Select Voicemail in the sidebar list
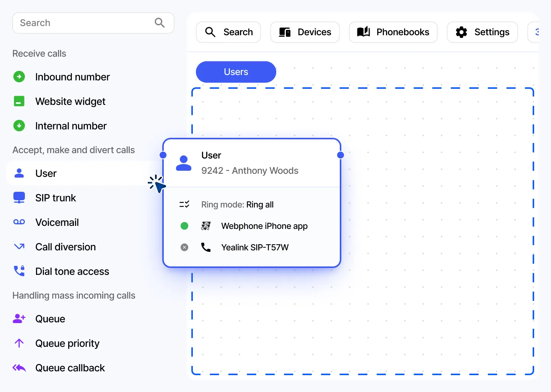551x392 pixels. click(x=57, y=222)
